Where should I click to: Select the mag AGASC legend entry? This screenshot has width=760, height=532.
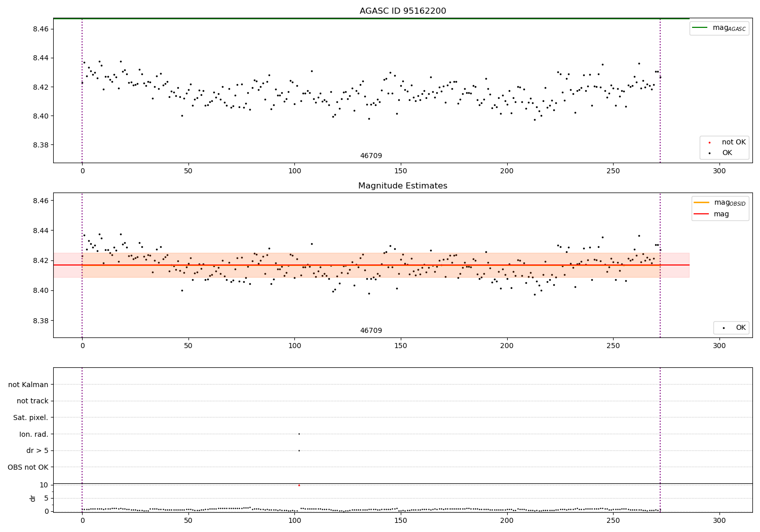[x=719, y=28]
